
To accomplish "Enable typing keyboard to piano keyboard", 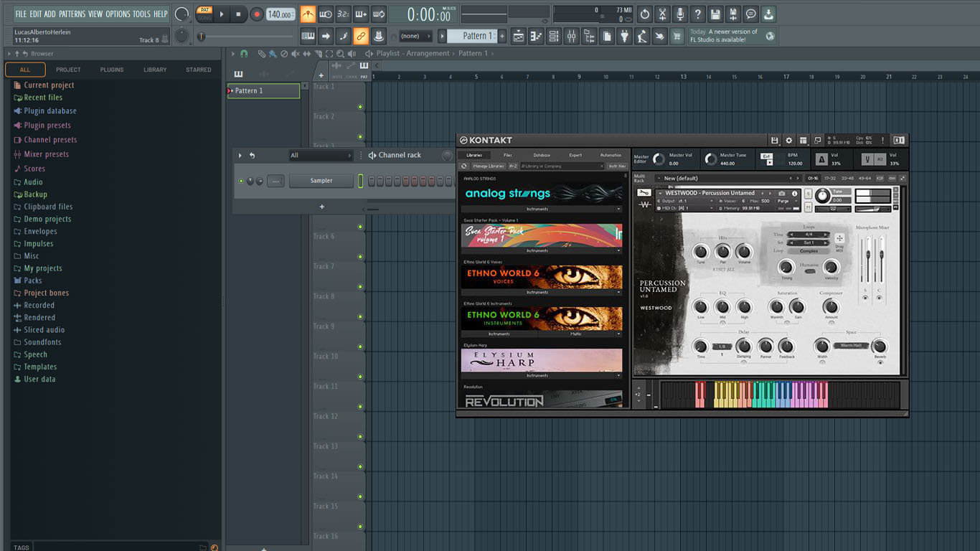I will click(x=308, y=36).
